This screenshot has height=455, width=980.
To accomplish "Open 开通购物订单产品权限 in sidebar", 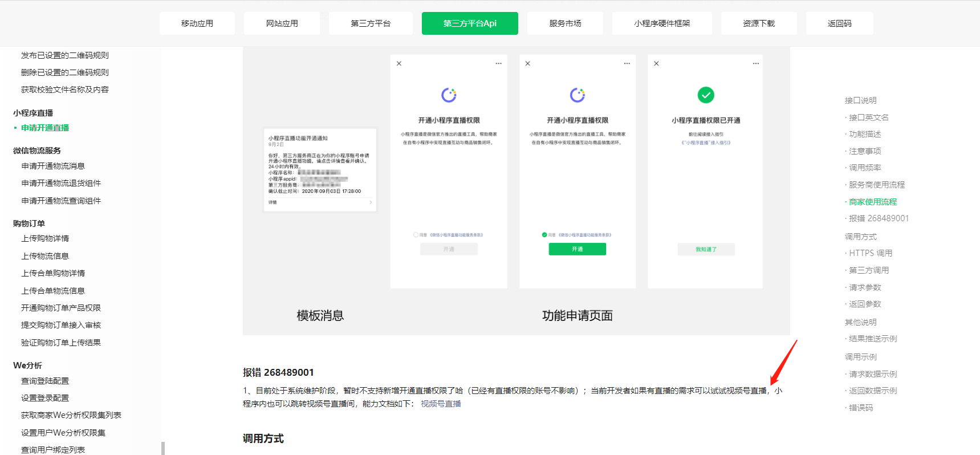I will point(61,308).
